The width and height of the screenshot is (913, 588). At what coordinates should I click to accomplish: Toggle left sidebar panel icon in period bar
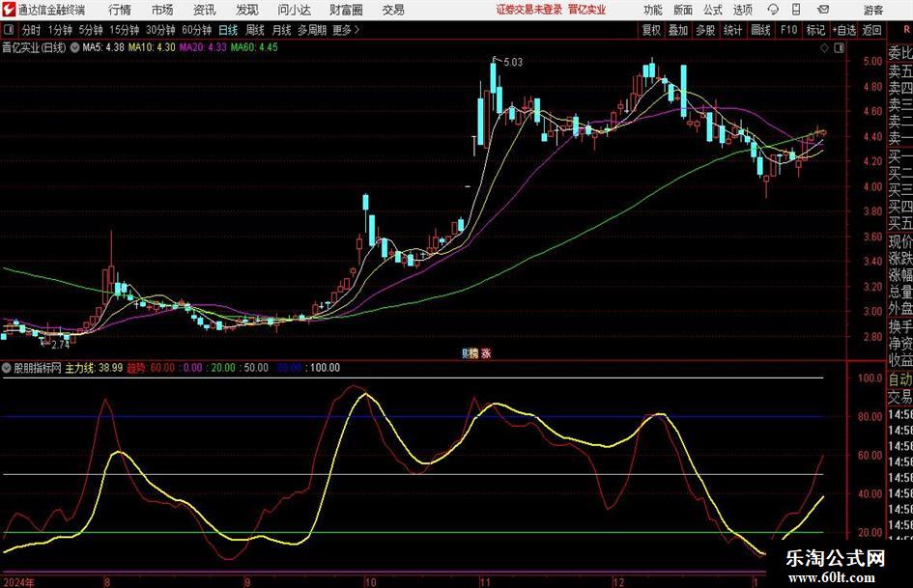(x=9, y=30)
